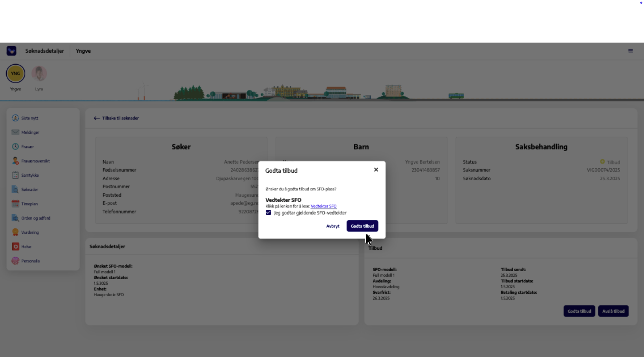
Task: Close the Godta tilbud dialog
Action: pyautogui.click(x=376, y=170)
